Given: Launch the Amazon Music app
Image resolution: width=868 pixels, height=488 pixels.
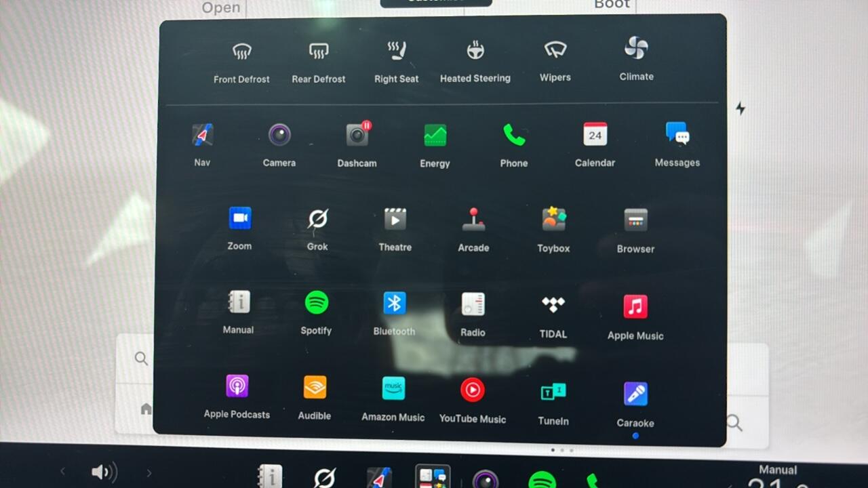Looking at the screenshot, I should [x=393, y=399].
